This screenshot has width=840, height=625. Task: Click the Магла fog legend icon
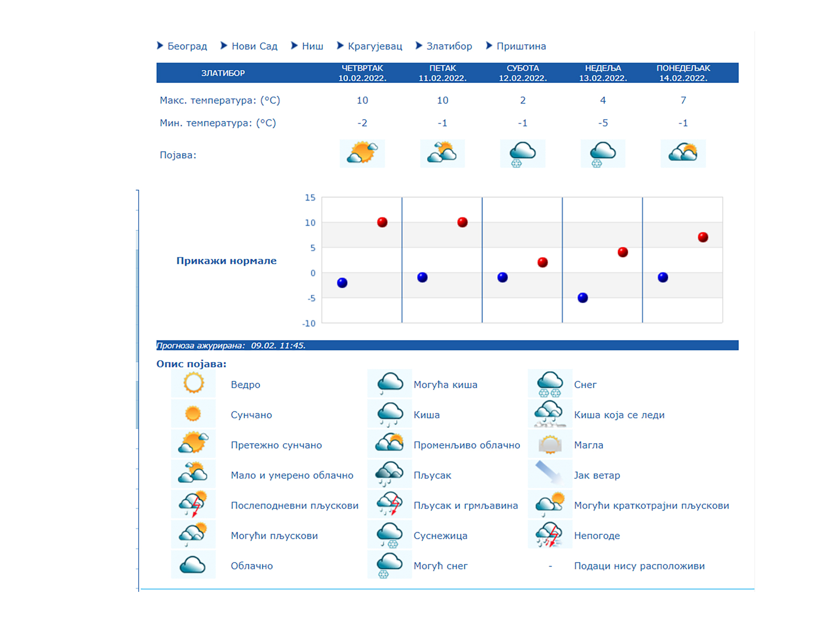[x=550, y=444]
